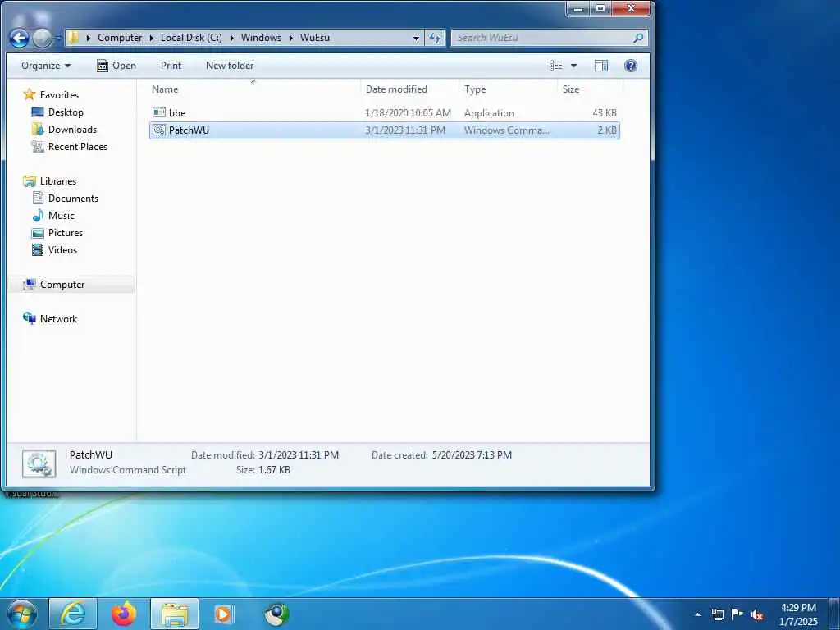This screenshot has width=840, height=630.
Task: Refresh the WuEsu folder view
Action: click(x=435, y=38)
